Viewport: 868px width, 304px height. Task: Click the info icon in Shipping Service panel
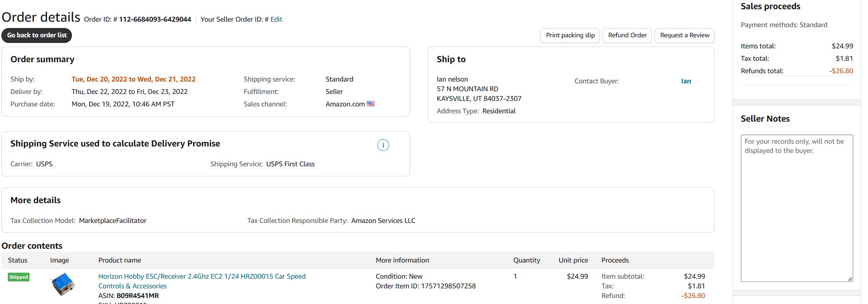383,145
